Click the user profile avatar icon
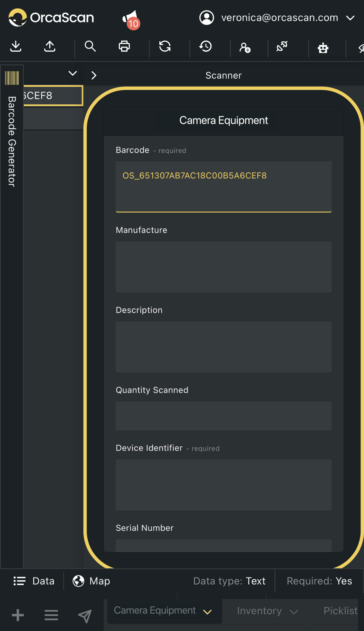This screenshot has width=364, height=631. (x=206, y=18)
